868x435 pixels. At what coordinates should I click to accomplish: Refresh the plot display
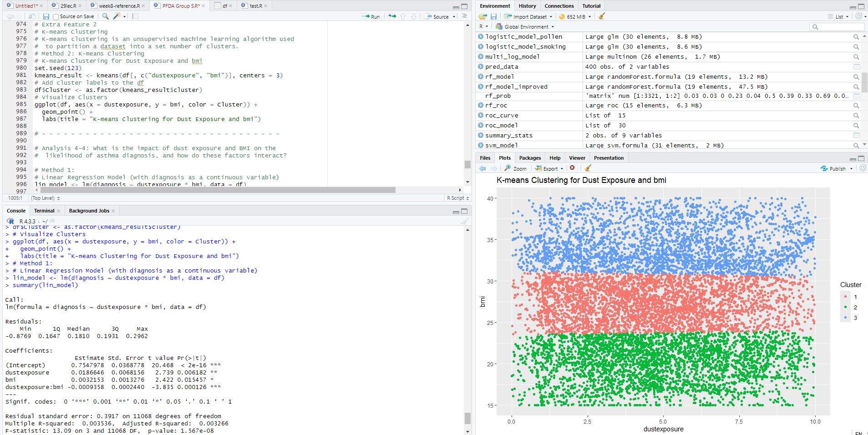[863, 168]
